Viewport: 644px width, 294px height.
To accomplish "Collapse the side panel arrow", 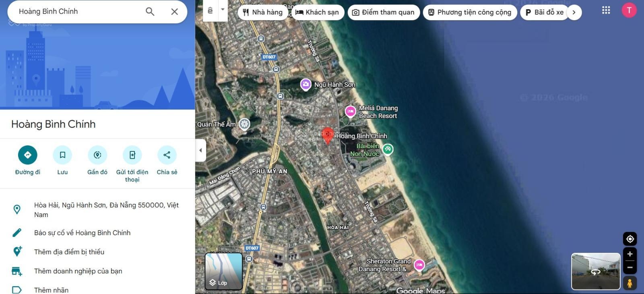I will coord(200,150).
